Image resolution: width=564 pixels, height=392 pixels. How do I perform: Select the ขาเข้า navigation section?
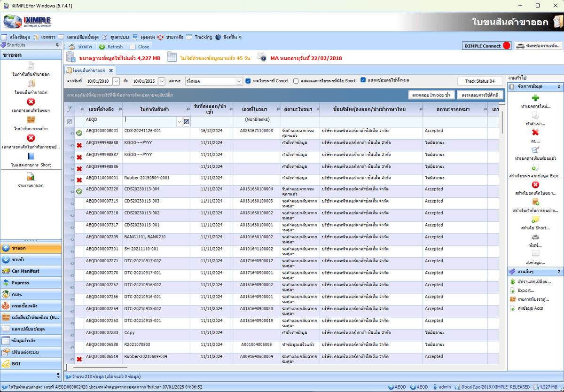[31, 259]
